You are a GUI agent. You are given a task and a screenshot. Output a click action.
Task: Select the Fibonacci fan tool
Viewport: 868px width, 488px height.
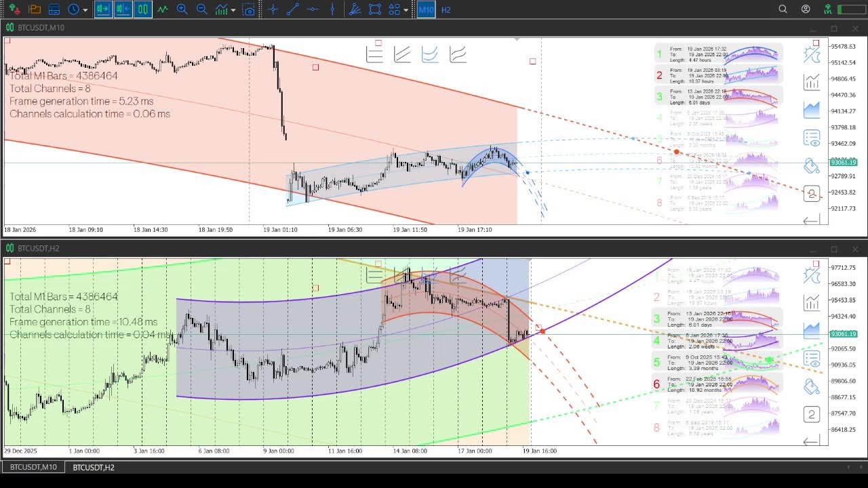pos(355,9)
